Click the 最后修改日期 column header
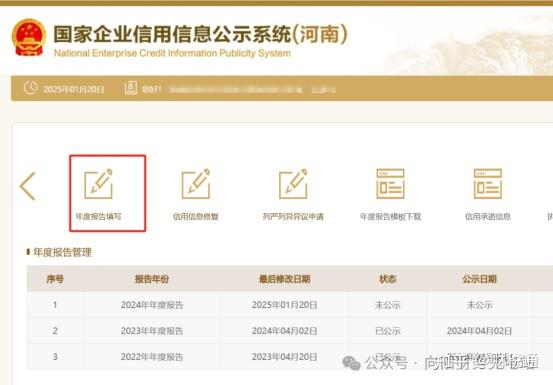Screen dimensions: 553x385 tap(285, 279)
